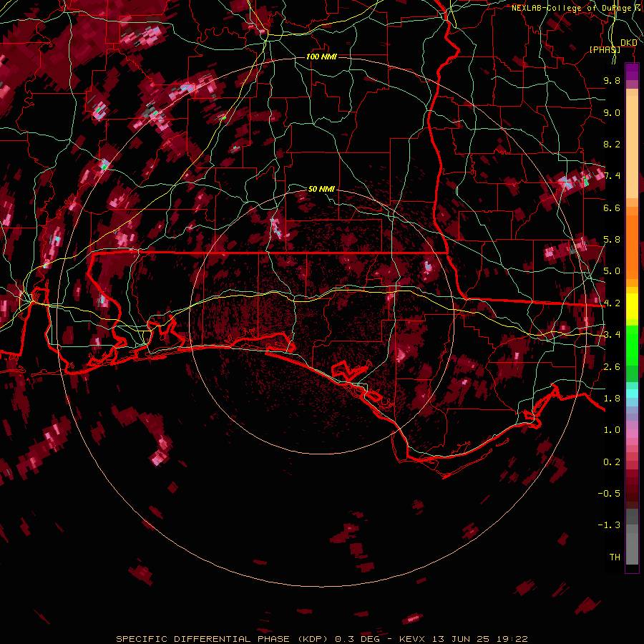Viewport: 644px width, 644px height.
Task: Select the 2.6 scale label
Action: coord(612,367)
